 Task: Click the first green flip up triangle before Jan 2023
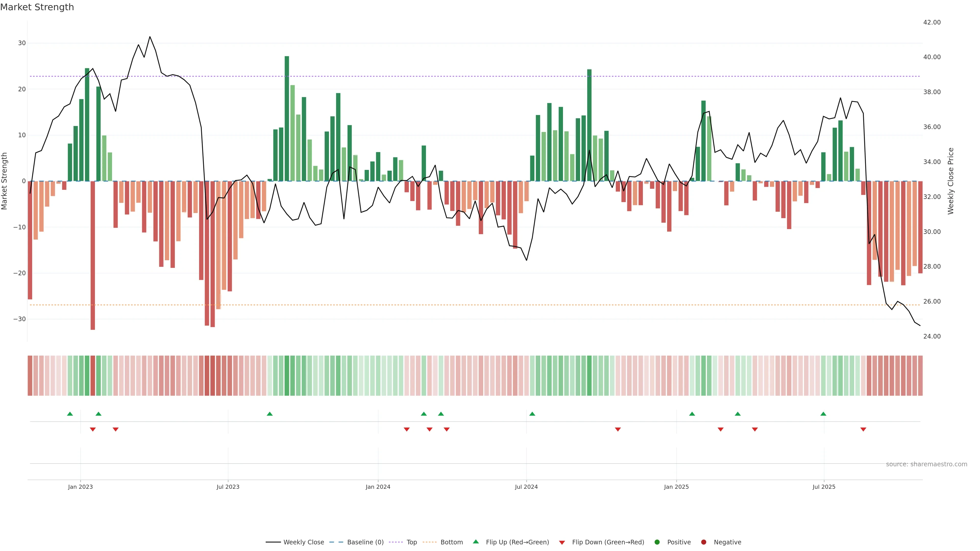tap(70, 414)
